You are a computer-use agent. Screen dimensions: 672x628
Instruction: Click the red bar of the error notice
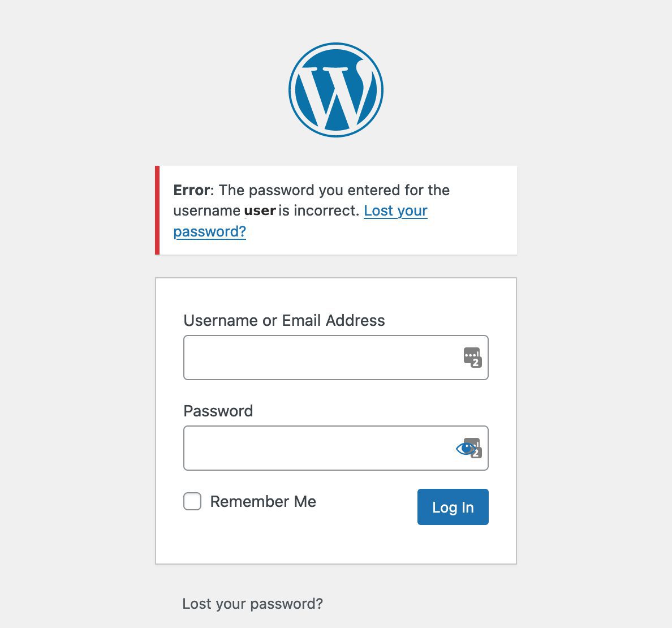[x=157, y=210]
